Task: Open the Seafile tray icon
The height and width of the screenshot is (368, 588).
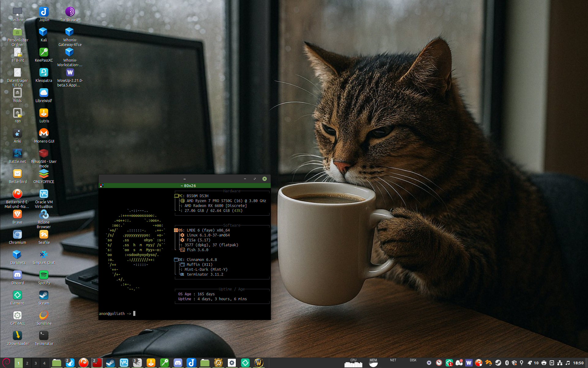Action: tap(488, 363)
